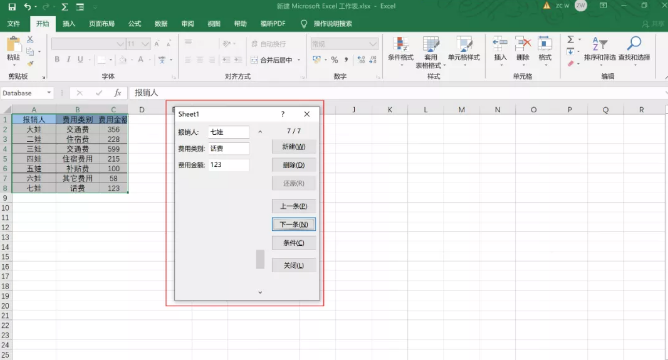Click the Undo arrow icon

28,7
